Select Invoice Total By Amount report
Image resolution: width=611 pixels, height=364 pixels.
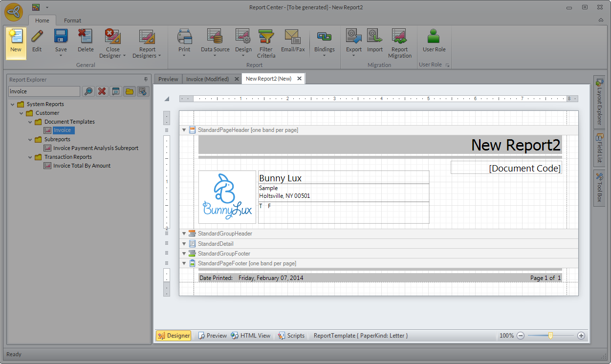coord(82,166)
